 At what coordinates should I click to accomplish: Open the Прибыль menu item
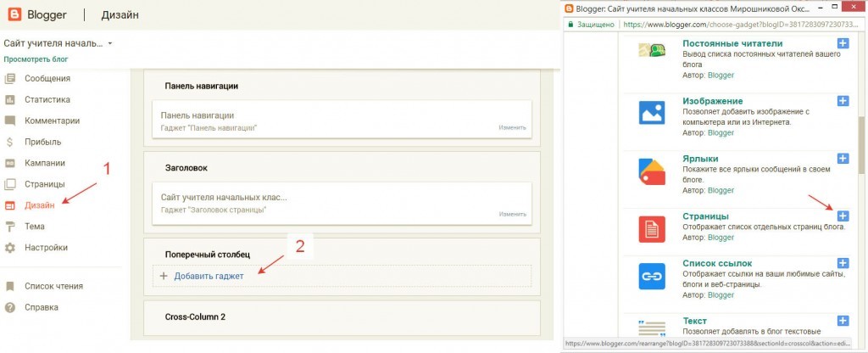coord(43,142)
